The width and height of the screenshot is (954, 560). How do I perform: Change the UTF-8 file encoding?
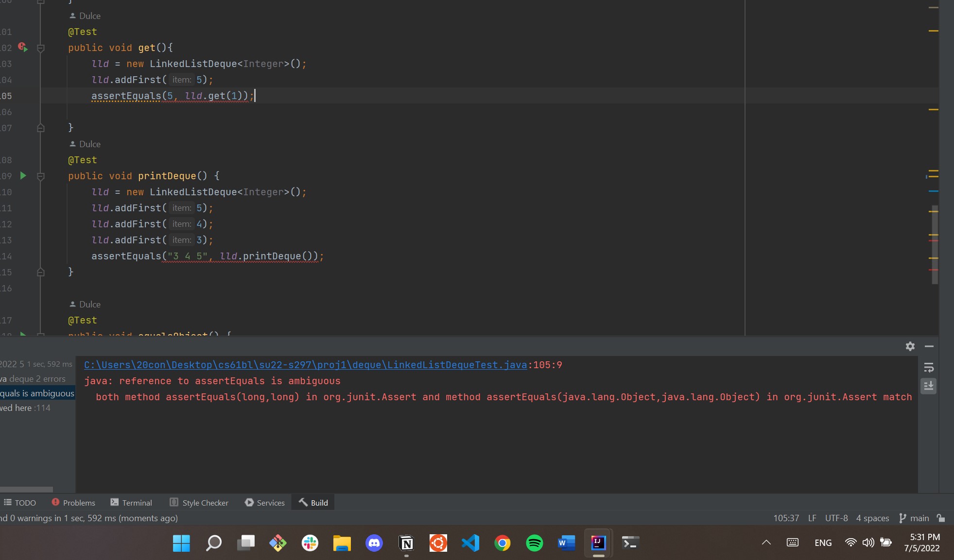pyautogui.click(x=836, y=518)
